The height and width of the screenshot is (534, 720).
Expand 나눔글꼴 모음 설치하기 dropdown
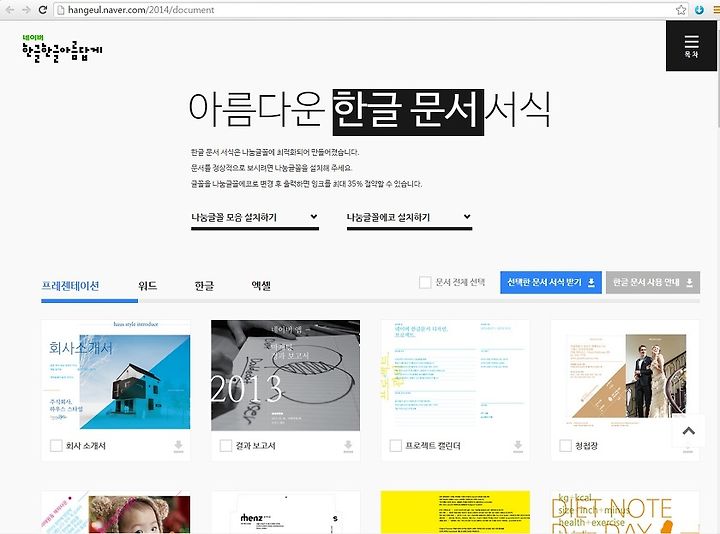pyautogui.click(x=255, y=218)
